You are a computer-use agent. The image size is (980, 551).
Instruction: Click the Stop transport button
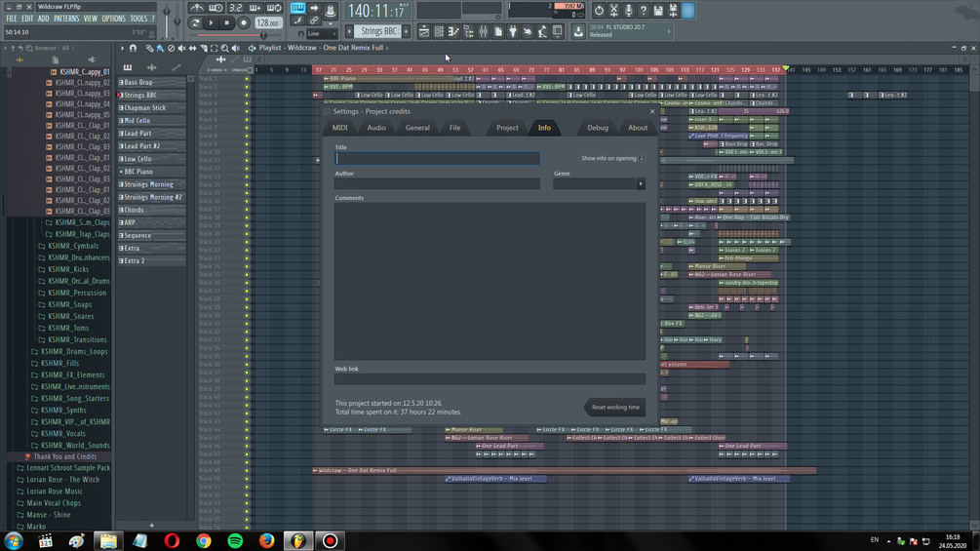(x=227, y=23)
